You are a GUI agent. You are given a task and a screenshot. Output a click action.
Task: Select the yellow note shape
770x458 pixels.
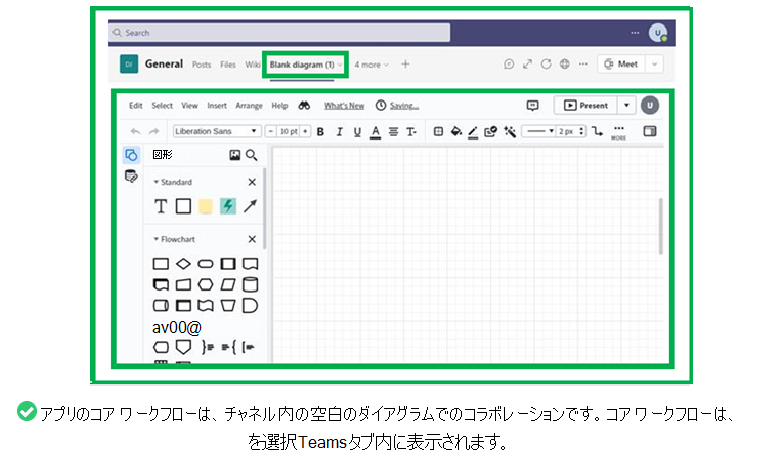click(x=205, y=206)
